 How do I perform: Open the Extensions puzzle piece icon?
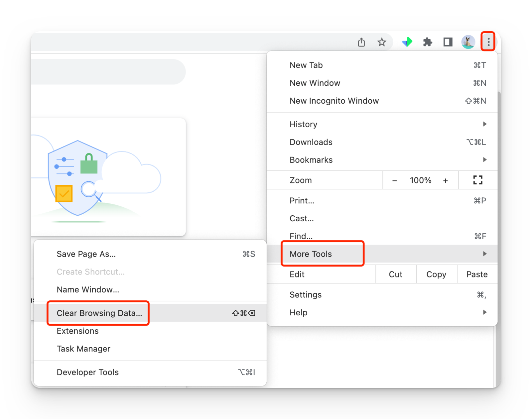(x=427, y=42)
